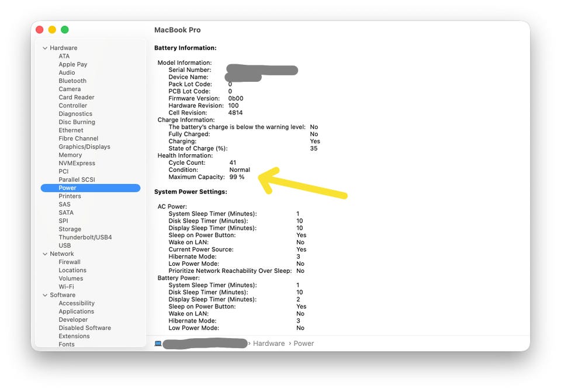Open the NVMExpress entry

[77, 163]
